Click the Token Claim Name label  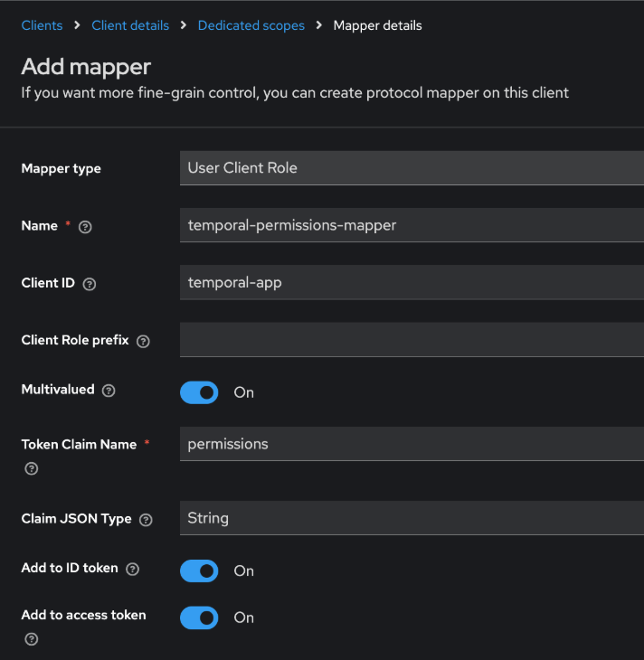click(79, 445)
